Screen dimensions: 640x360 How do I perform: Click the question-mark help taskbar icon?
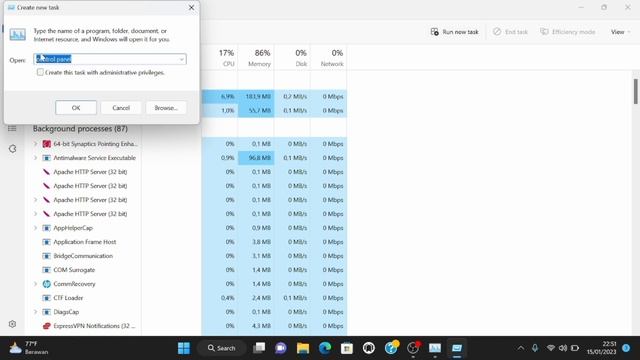pyautogui.click(x=391, y=348)
